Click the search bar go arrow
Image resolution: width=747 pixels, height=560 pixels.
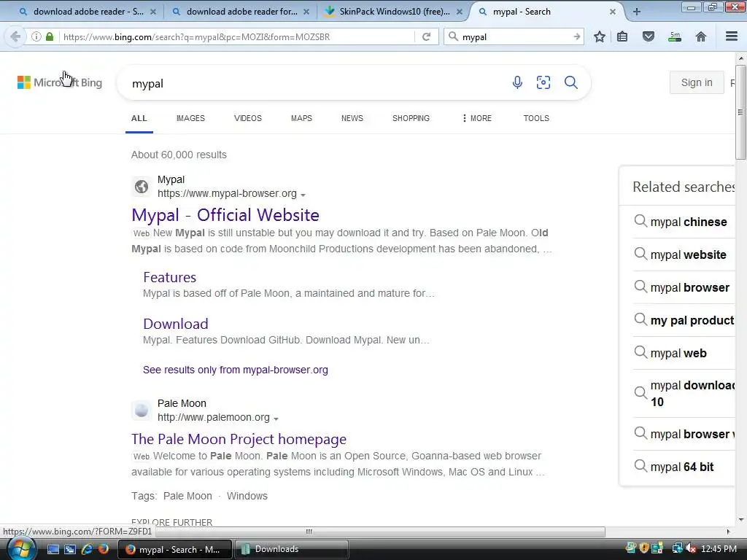click(576, 36)
